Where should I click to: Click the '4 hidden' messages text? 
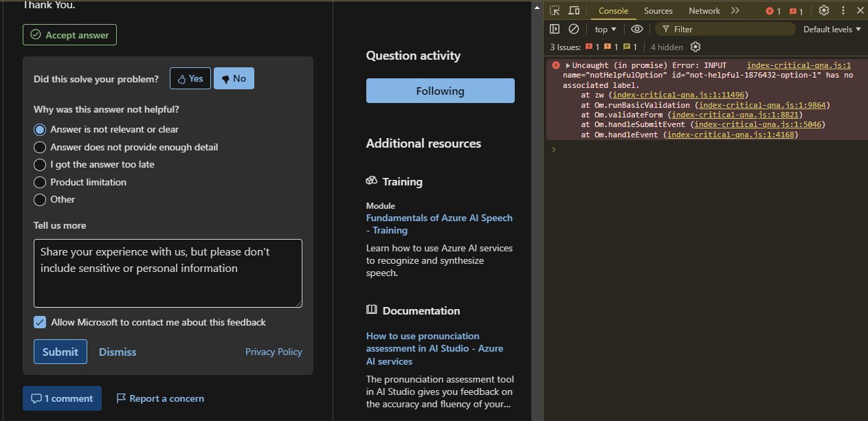pyautogui.click(x=667, y=47)
